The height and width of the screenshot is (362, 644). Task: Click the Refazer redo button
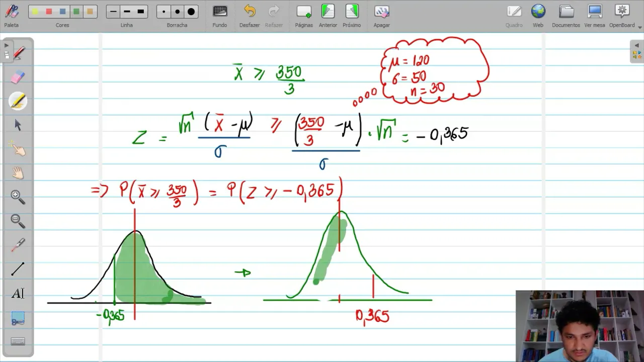(274, 16)
